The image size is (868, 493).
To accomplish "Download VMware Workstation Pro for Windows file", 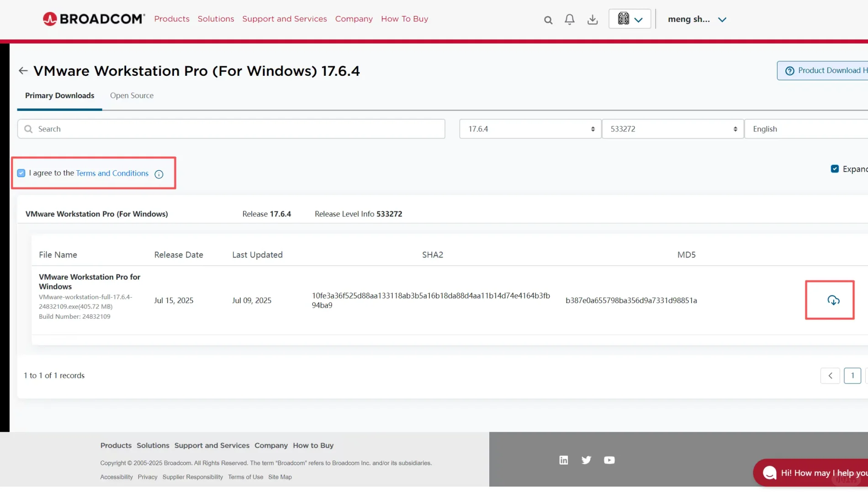I will (x=833, y=300).
